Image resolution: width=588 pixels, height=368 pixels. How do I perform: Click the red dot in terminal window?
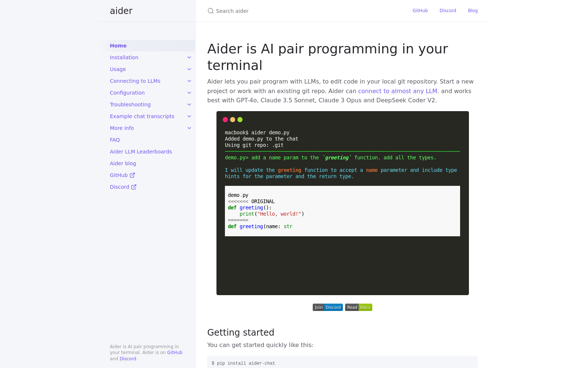coord(225,120)
